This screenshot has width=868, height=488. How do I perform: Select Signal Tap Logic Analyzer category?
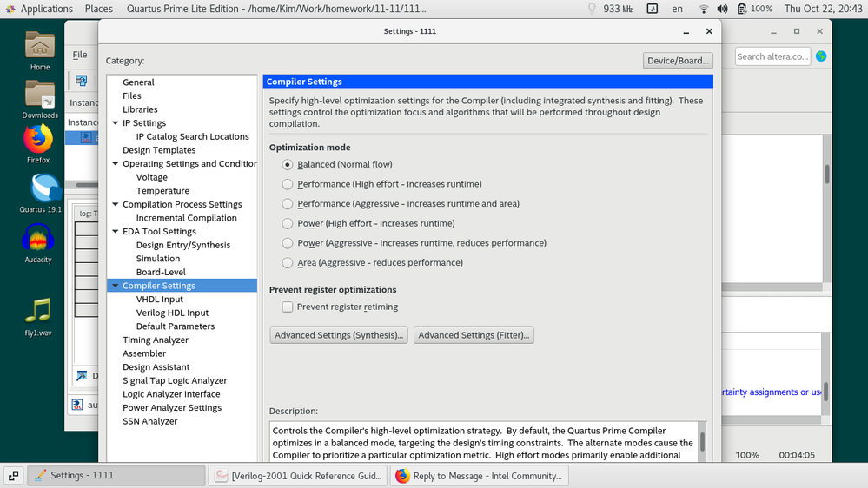175,380
